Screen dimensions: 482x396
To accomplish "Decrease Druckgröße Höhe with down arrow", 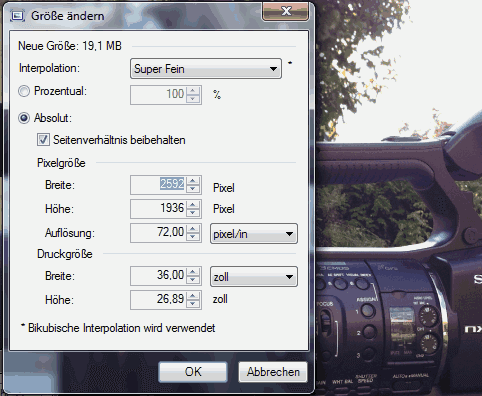I will (193, 304).
